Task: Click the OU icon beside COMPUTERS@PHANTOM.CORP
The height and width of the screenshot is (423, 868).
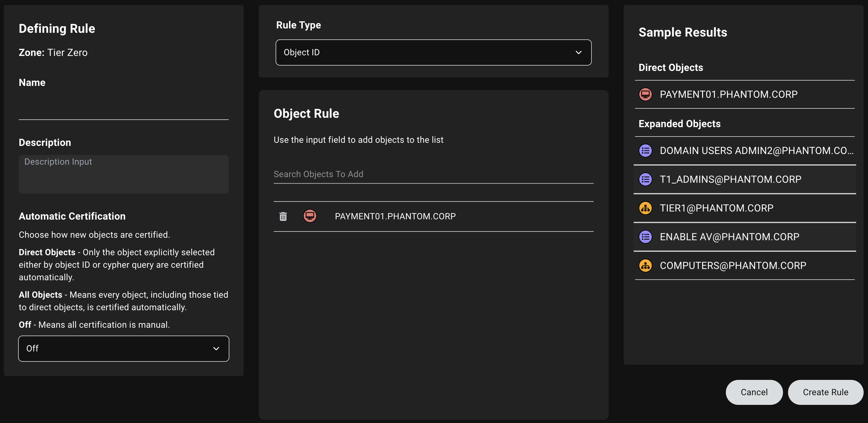Action: (646, 265)
